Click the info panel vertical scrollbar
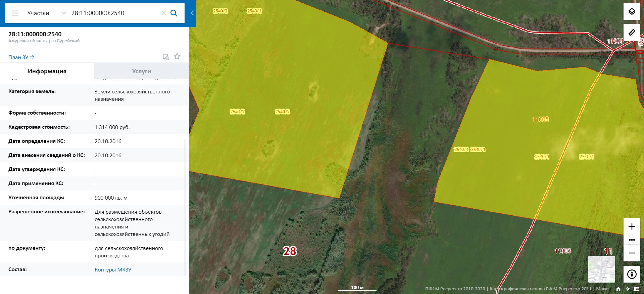Image resolution: width=644 pixels, height=294 pixels. tap(185, 208)
